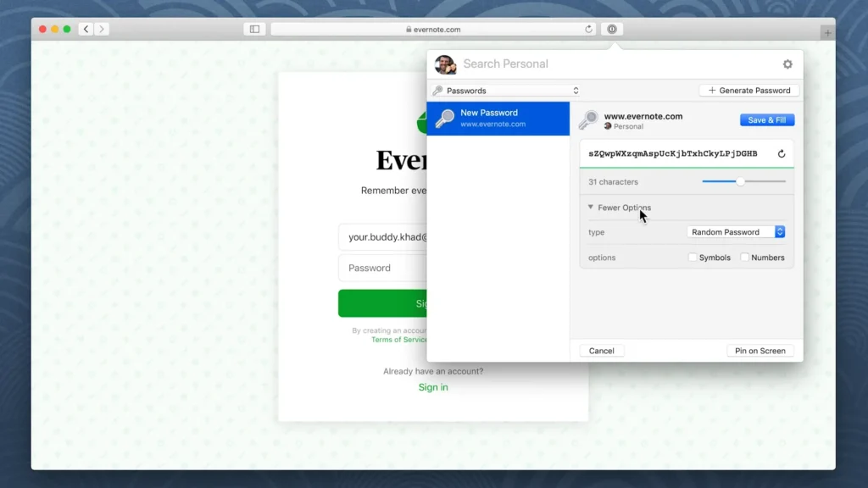868x488 pixels.
Task: Reload the evernote.com page
Action: [x=588, y=30]
